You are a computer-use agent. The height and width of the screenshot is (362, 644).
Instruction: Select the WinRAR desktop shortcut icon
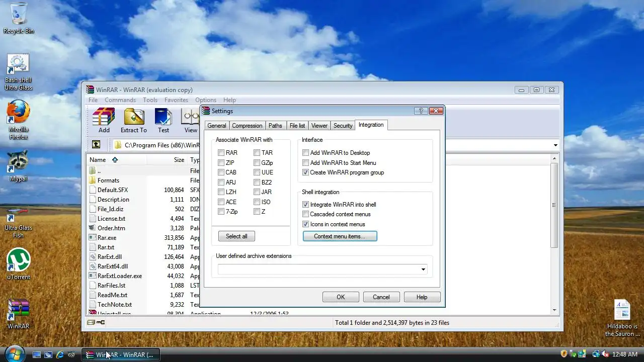point(19,314)
